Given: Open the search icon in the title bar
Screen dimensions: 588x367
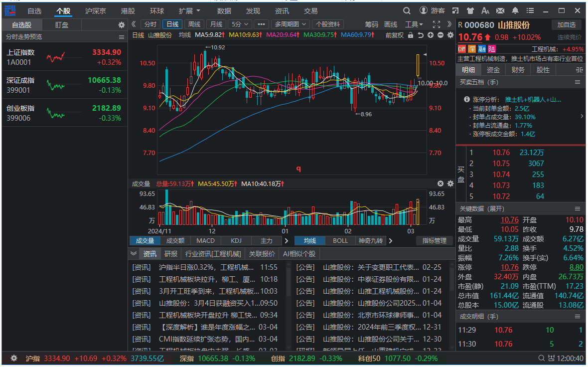Looking at the screenshot, I should click(407, 10).
